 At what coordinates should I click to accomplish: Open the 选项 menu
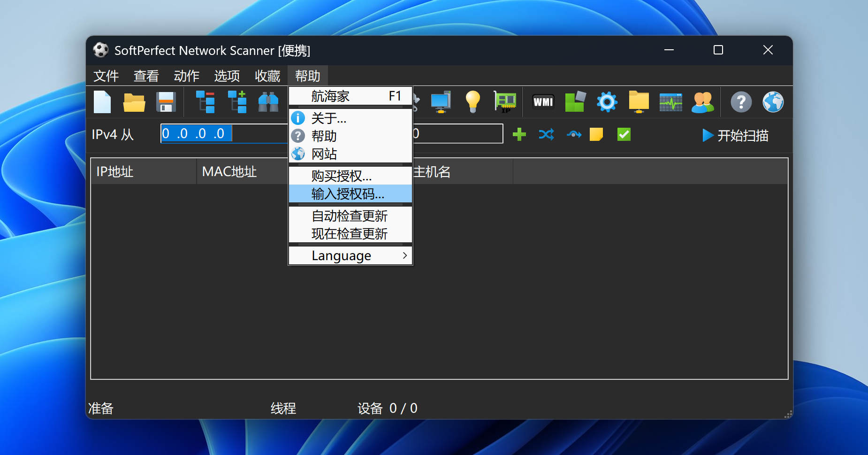227,76
